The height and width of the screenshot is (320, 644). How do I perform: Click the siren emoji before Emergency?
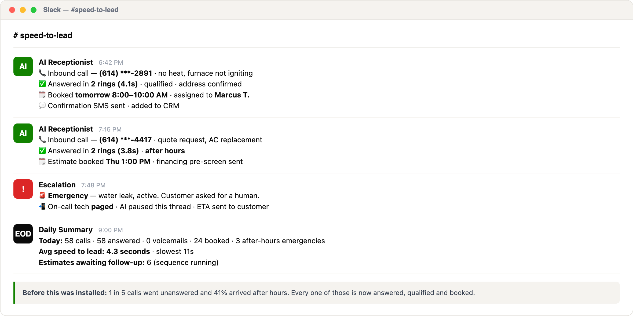(42, 195)
